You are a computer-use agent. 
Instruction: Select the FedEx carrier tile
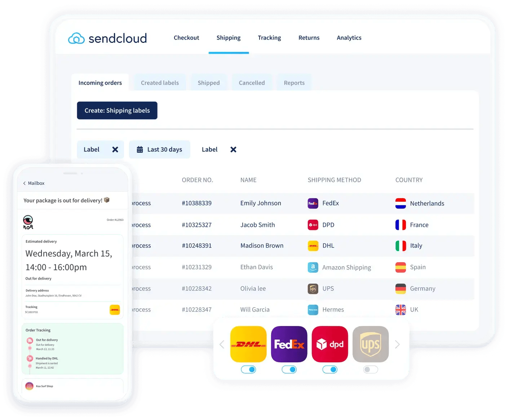(x=289, y=344)
